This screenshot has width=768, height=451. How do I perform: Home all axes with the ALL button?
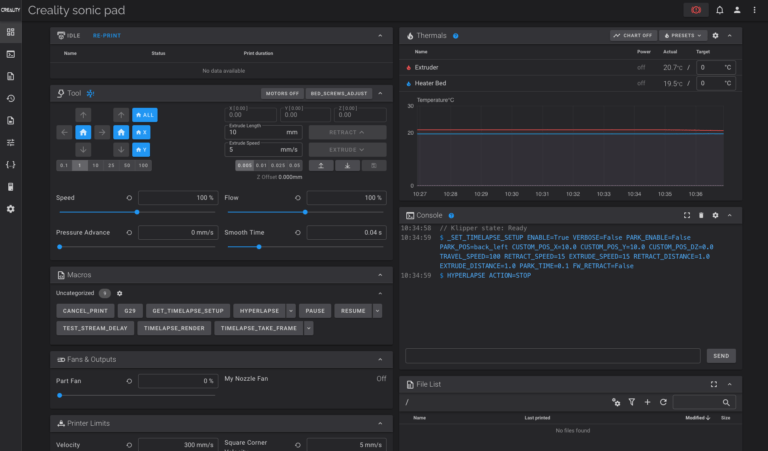pos(144,115)
